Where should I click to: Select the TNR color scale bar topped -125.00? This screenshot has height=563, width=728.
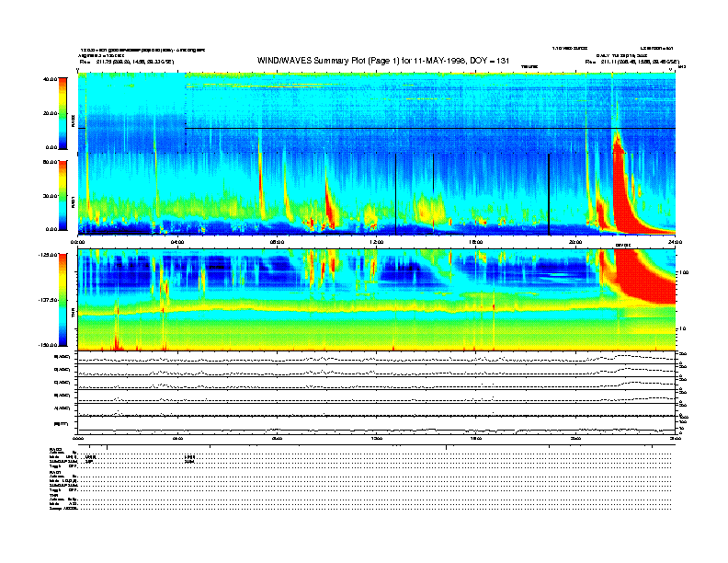click(x=63, y=300)
